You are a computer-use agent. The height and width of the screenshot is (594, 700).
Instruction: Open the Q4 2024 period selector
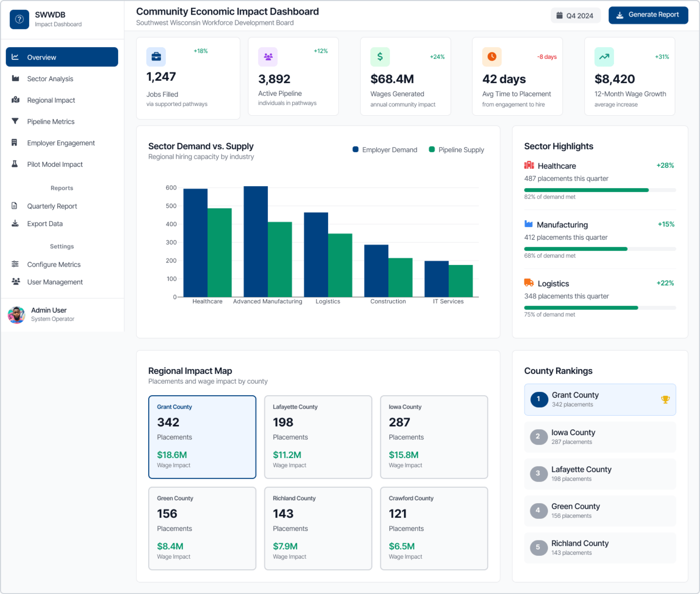[x=576, y=15]
